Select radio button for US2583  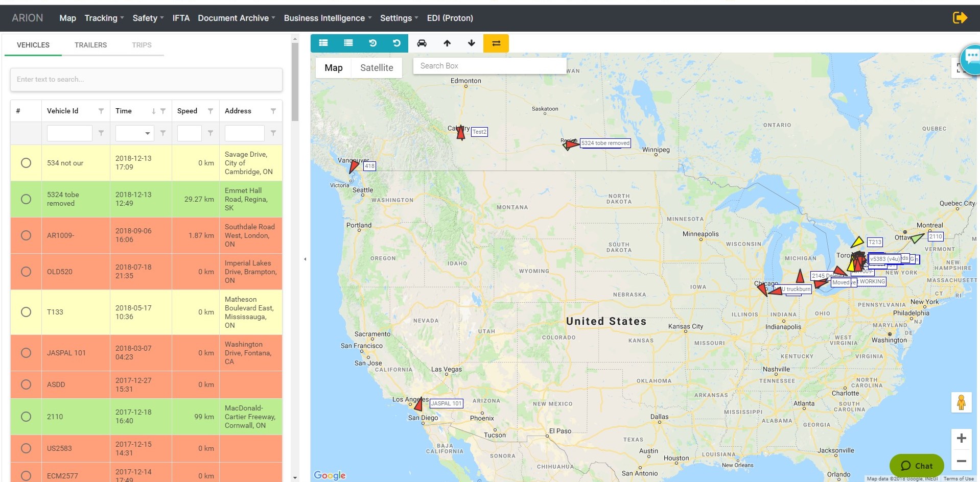coord(26,448)
